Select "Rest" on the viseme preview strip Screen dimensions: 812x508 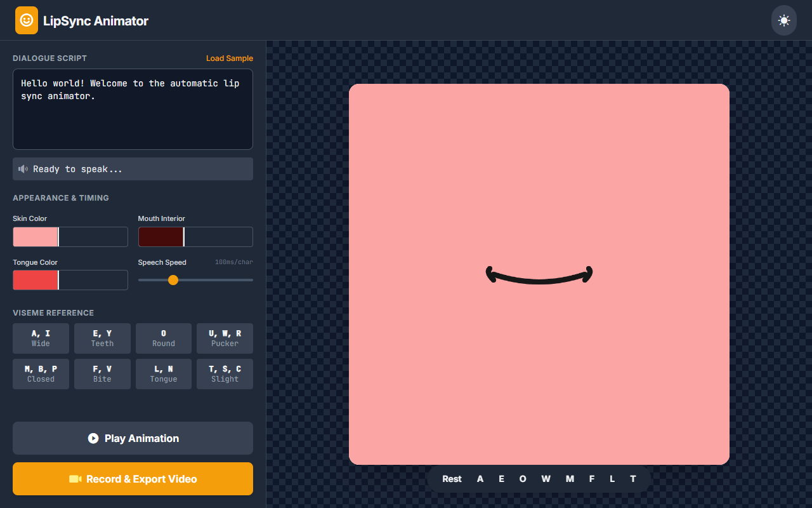click(x=452, y=479)
